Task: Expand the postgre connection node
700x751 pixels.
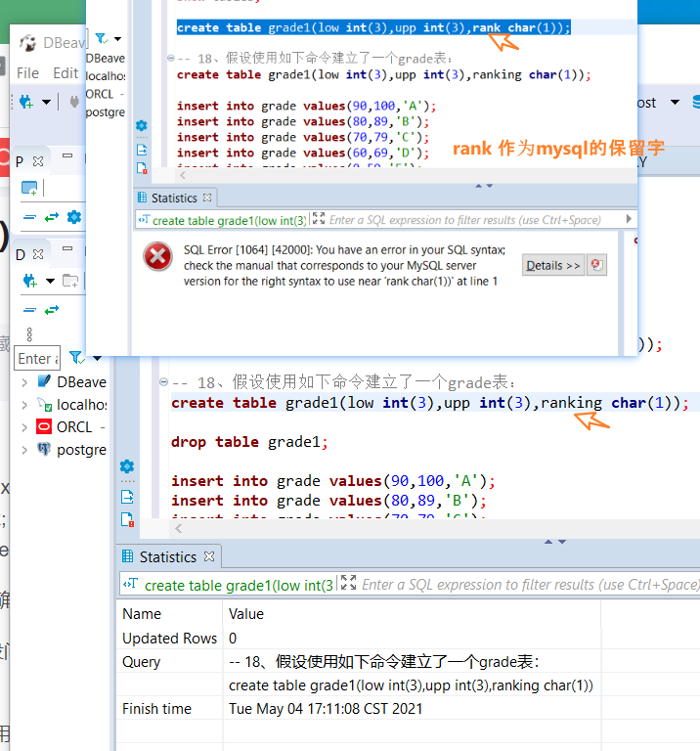Action: (x=24, y=450)
